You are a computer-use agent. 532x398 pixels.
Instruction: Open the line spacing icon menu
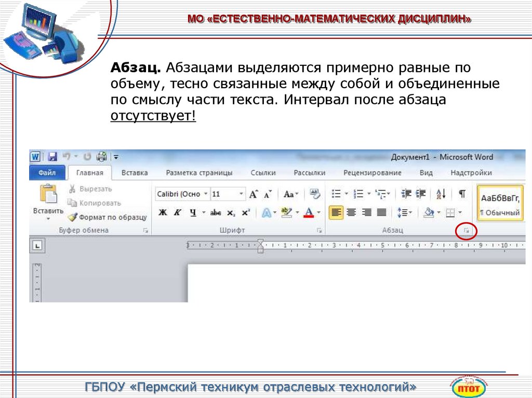pyautogui.click(x=404, y=213)
